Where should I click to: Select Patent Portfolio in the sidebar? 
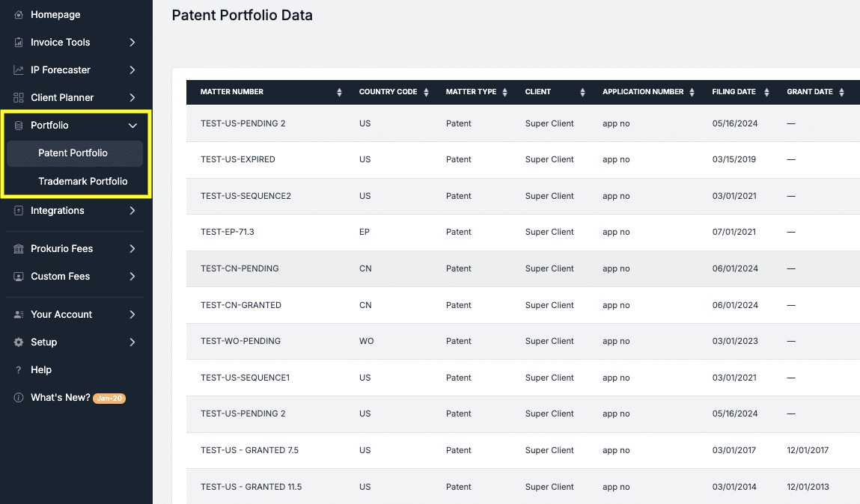click(74, 153)
